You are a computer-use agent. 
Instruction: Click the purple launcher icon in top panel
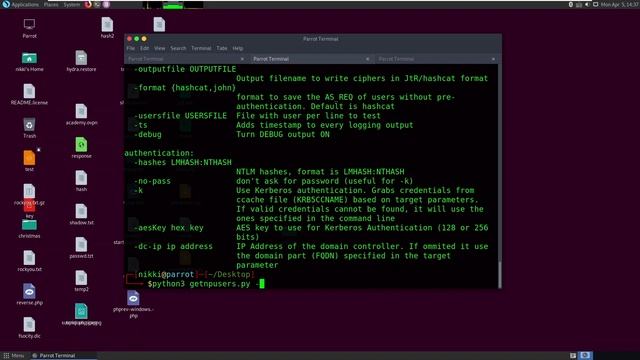pos(106,4)
